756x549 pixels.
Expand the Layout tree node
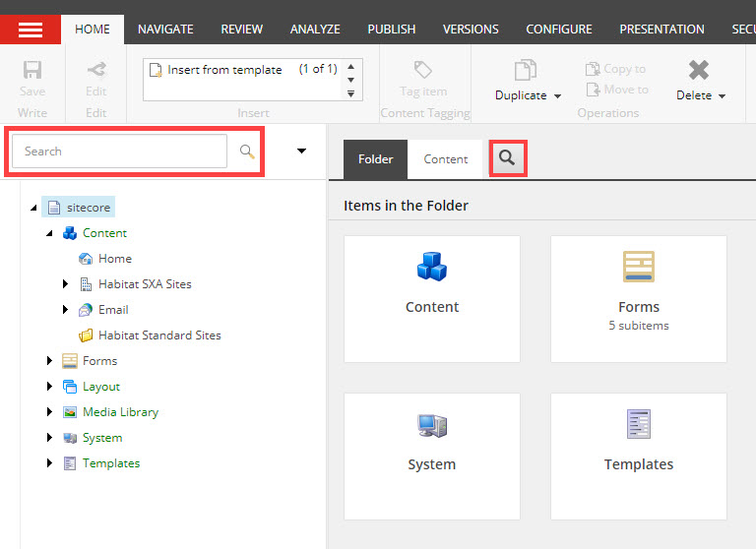(49, 386)
